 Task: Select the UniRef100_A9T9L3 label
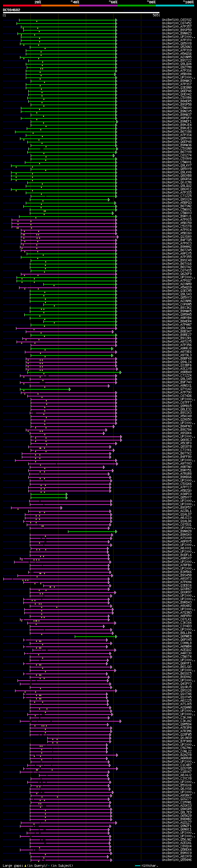pyautogui.click(x=177, y=355)
